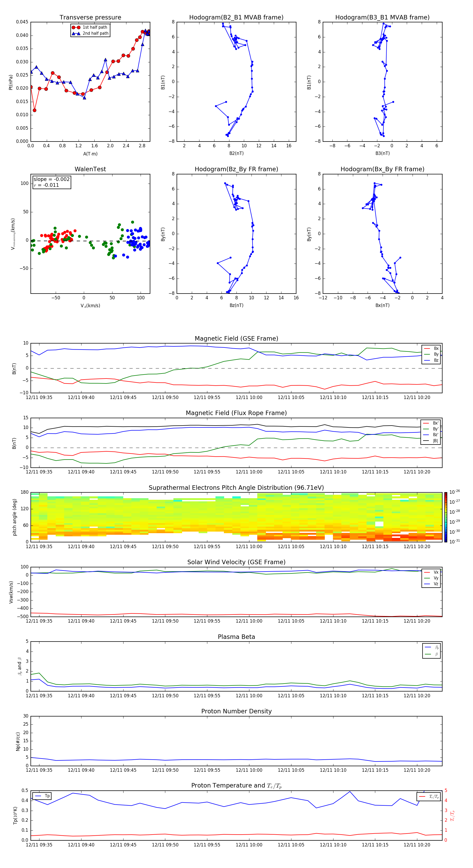Click the "Hodogram(B2_B1 MVAB frame)" title
Viewport: 473px width, 868px height.
click(236, 18)
